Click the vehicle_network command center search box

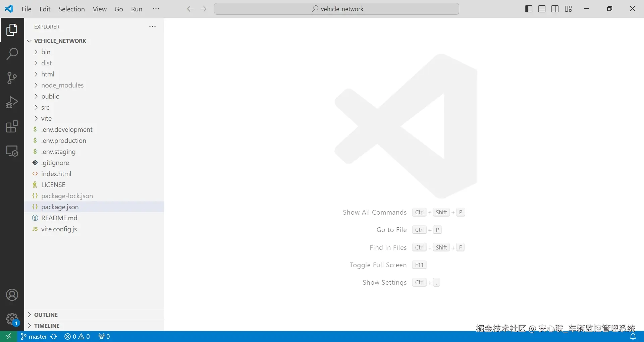coord(336,9)
